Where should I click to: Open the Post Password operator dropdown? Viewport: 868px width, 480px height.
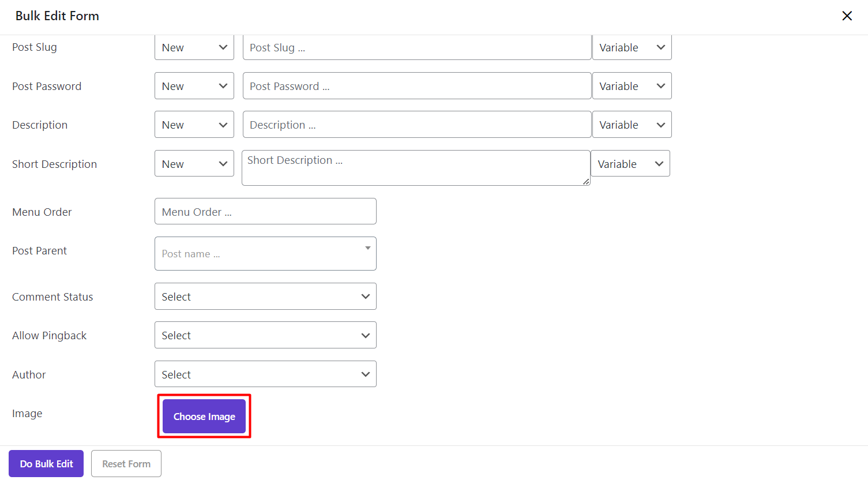194,86
